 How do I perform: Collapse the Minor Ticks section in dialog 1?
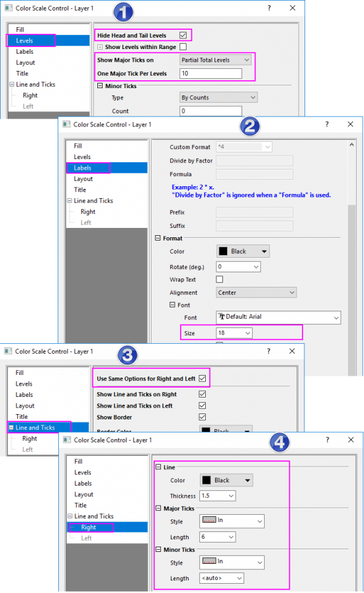point(100,86)
